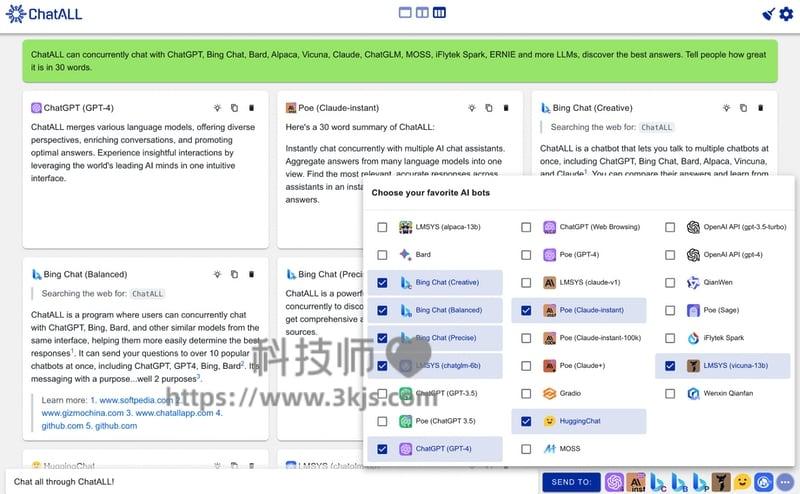Open the www.gizmochina.com link

pos(83,413)
